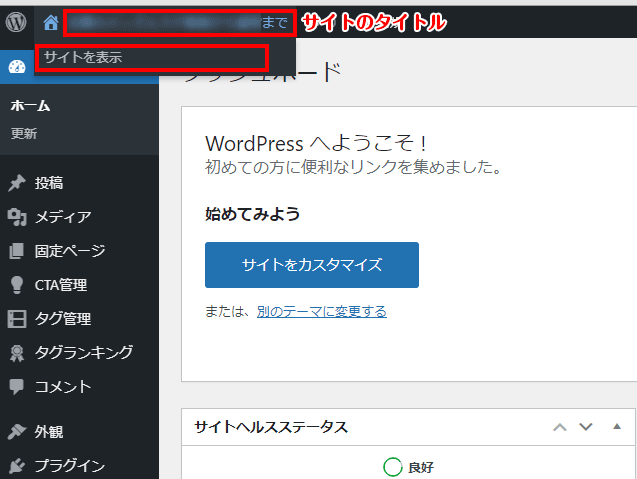Screen dimensions: 637x479
Task: Open the WordPress logo menu
Action: [x=16, y=22]
